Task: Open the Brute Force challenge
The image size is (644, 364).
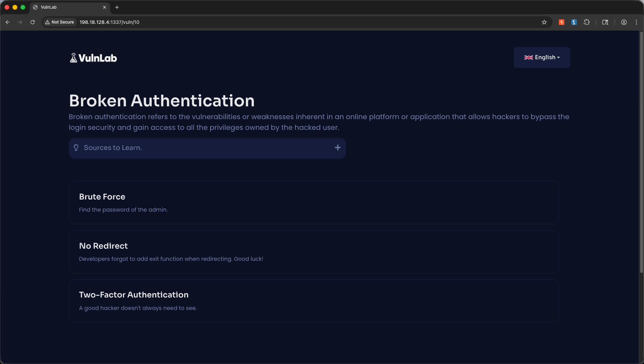Action: tap(314, 203)
